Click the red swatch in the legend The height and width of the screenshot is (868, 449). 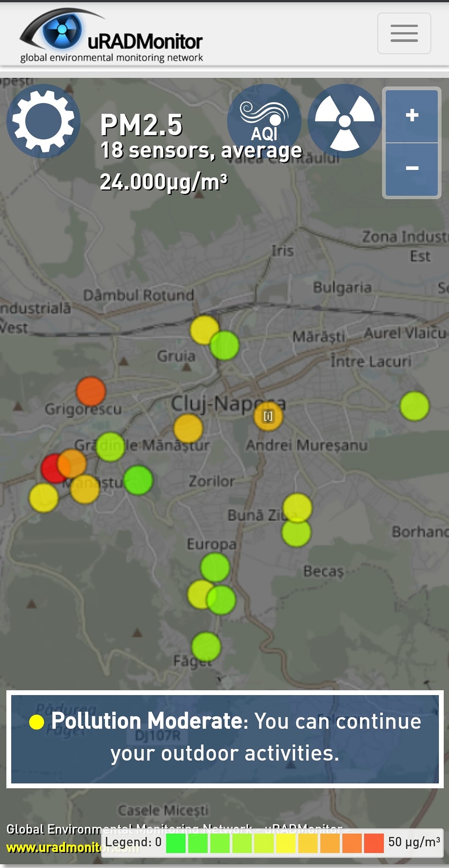(374, 843)
